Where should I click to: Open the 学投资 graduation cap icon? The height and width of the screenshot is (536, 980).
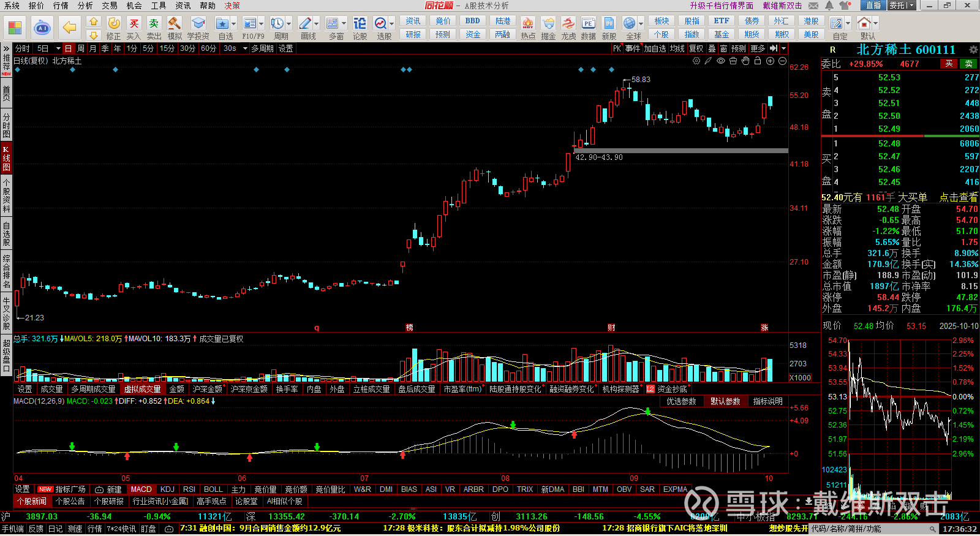198,23
